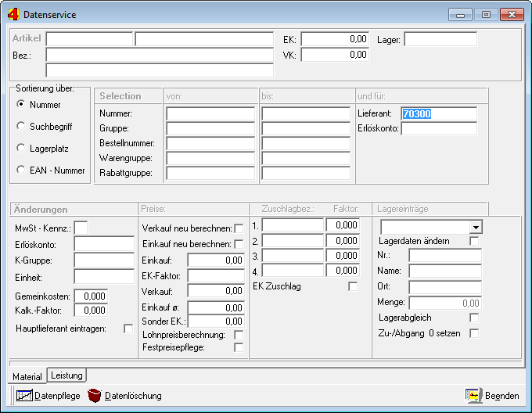The height and width of the screenshot is (413, 532).
Task: Switch to the Leistung tab
Action: click(x=66, y=376)
